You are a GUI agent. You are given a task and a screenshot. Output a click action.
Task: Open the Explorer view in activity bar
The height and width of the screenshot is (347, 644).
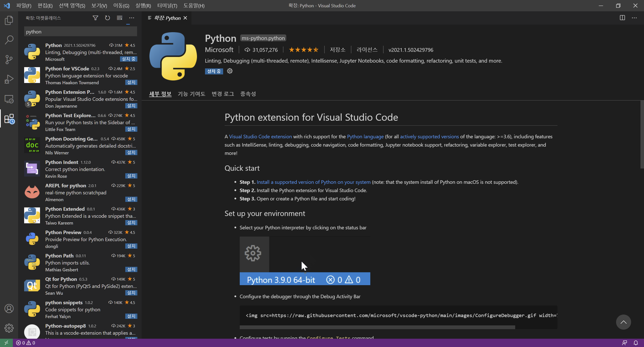(x=9, y=20)
